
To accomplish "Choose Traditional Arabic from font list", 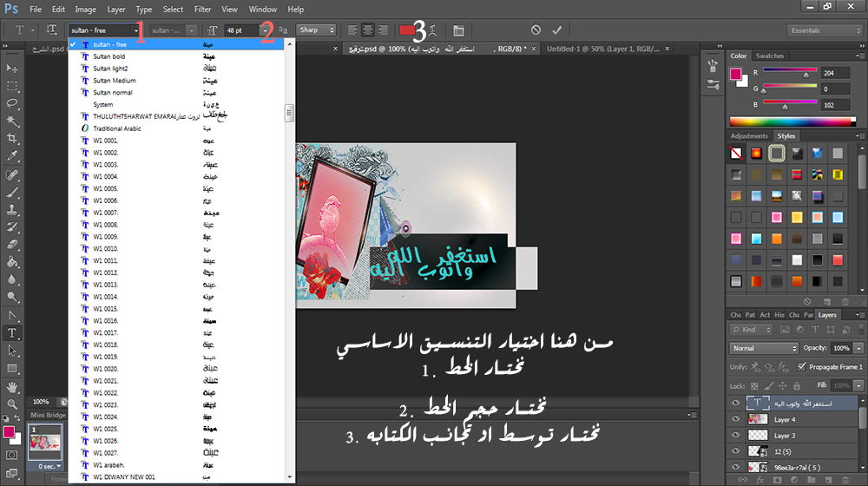I will coord(117,128).
